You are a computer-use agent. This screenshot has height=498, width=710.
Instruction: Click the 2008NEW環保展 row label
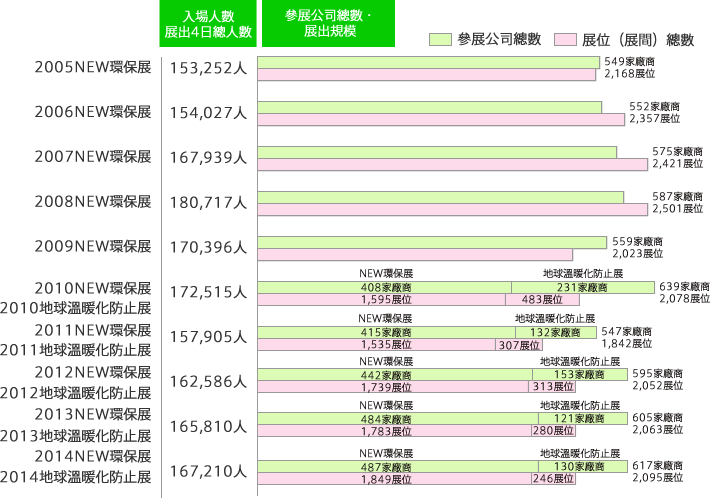pos(93,201)
